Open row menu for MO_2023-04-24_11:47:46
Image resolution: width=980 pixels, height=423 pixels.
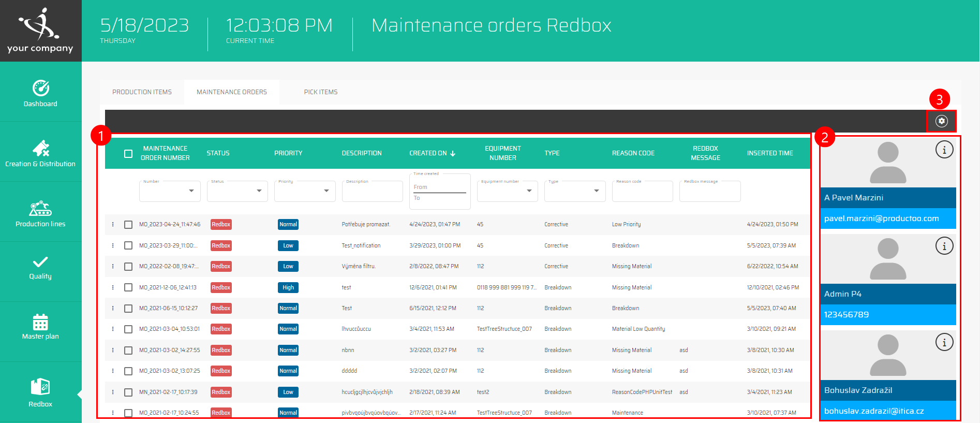click(113, 225)
